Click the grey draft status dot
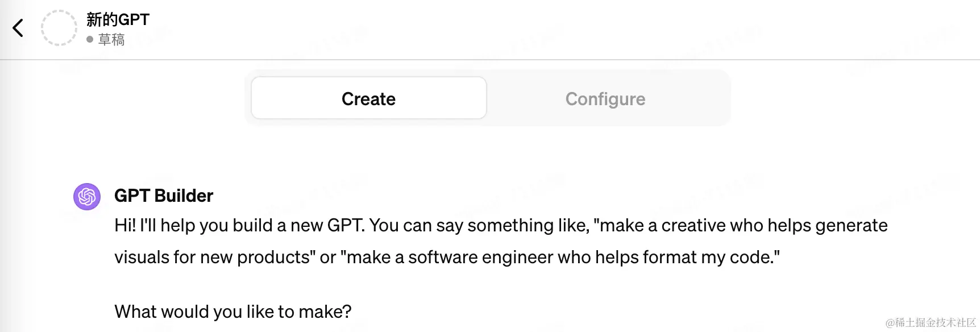The height and width of the screenshot is (332, 980). 90,39
